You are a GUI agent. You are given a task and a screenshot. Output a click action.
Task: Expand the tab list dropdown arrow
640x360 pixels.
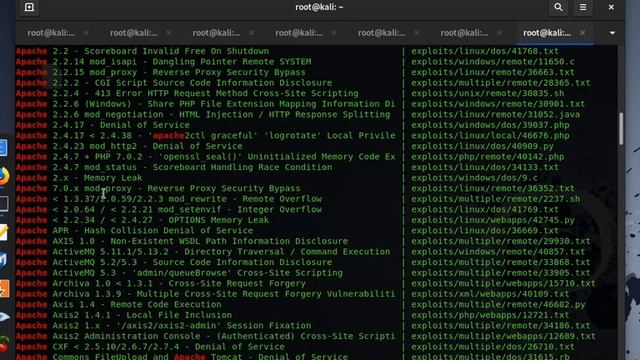click(x=612, y=33)
